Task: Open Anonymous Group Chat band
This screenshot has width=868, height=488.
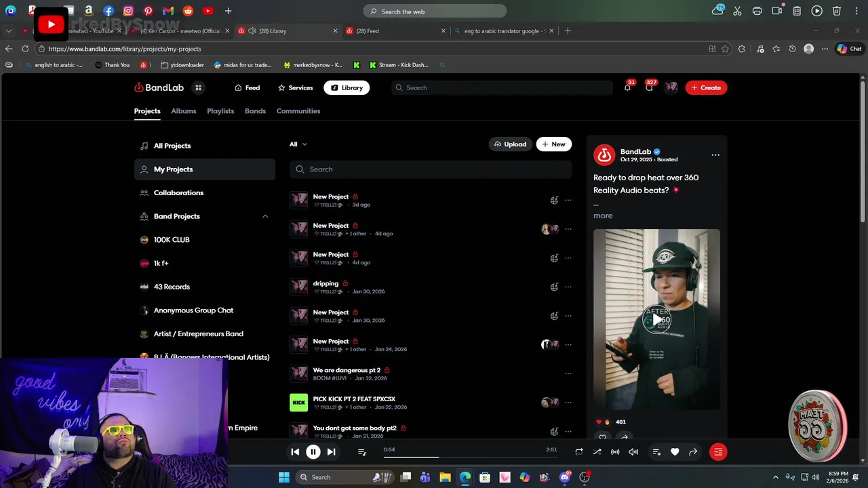Action: point(205,310)
